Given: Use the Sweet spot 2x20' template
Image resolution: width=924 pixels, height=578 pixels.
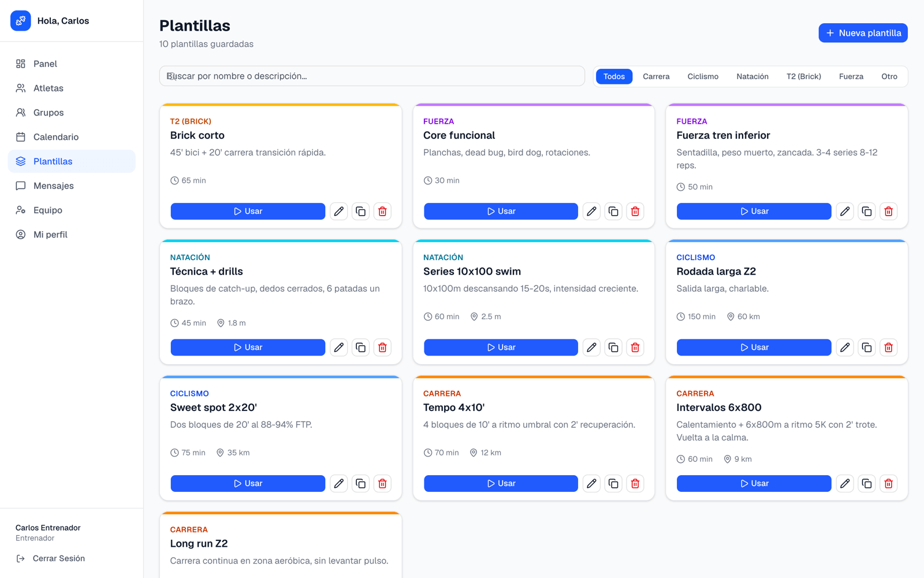Looking at the screenshot, I should (x=248, y=483).
